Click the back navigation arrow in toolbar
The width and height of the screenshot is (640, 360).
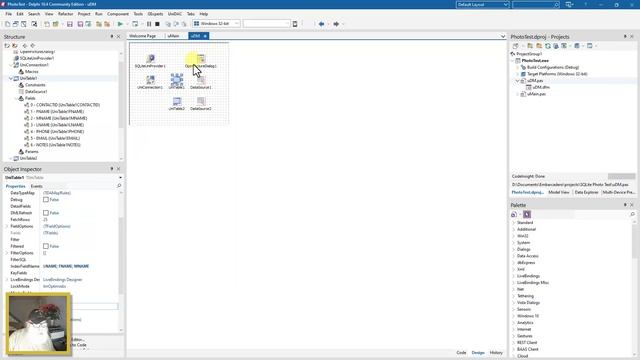click(321, 24)
